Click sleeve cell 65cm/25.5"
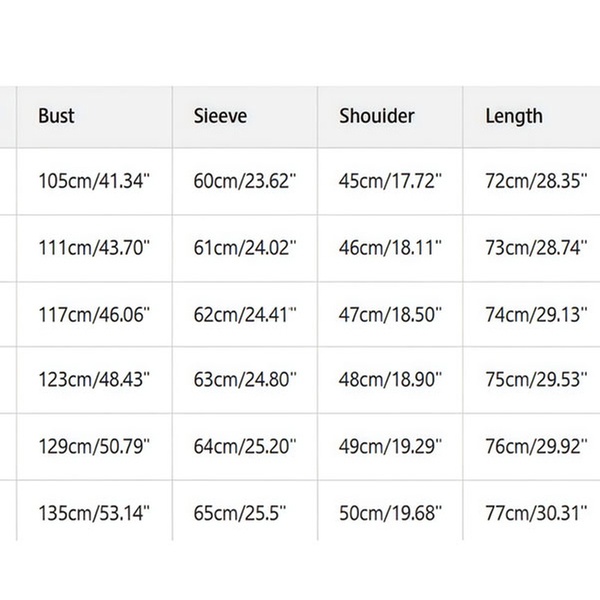 241,514
